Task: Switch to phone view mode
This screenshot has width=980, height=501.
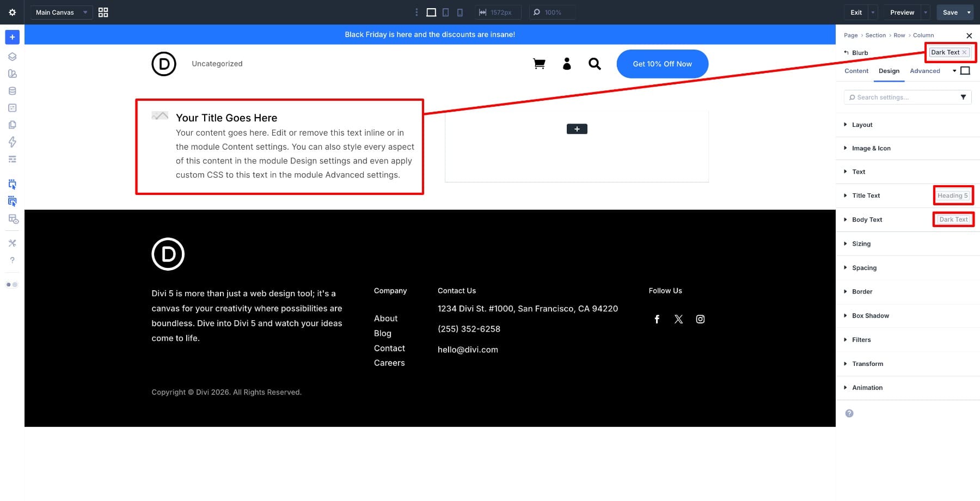Action: (x=460, y=12)
